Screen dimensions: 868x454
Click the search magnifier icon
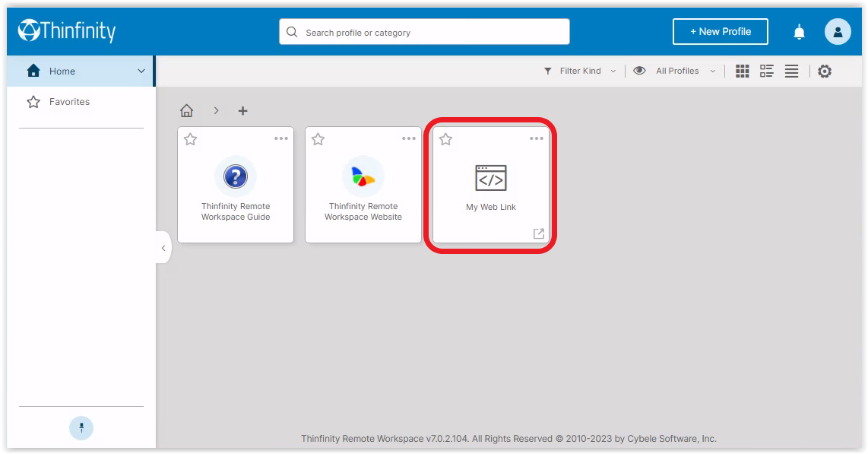[x=292, y=32]
